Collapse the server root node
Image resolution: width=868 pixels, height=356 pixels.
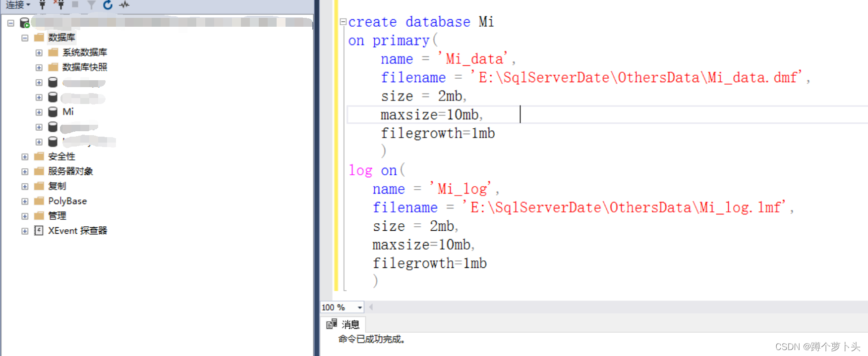click(x=10, y=23)
